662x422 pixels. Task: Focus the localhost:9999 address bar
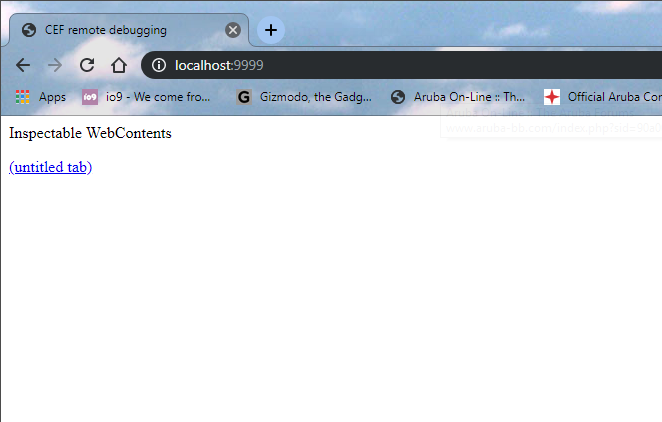(402, 65)
